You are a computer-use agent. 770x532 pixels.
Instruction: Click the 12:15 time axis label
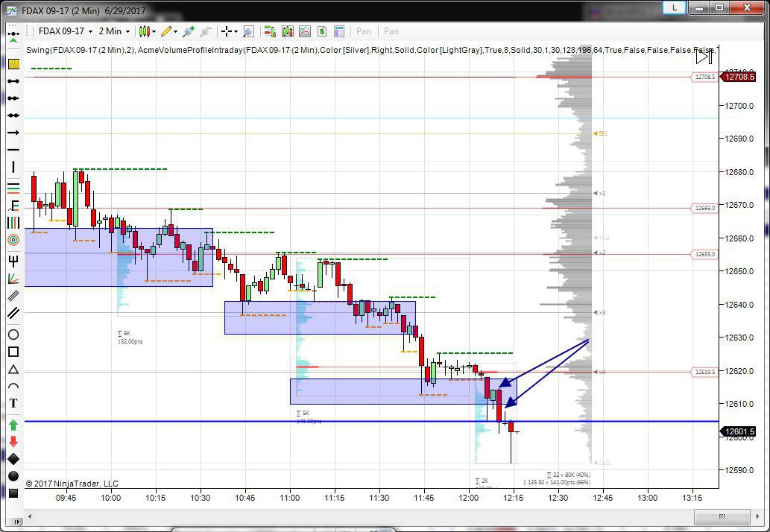(x=513, y=498)
